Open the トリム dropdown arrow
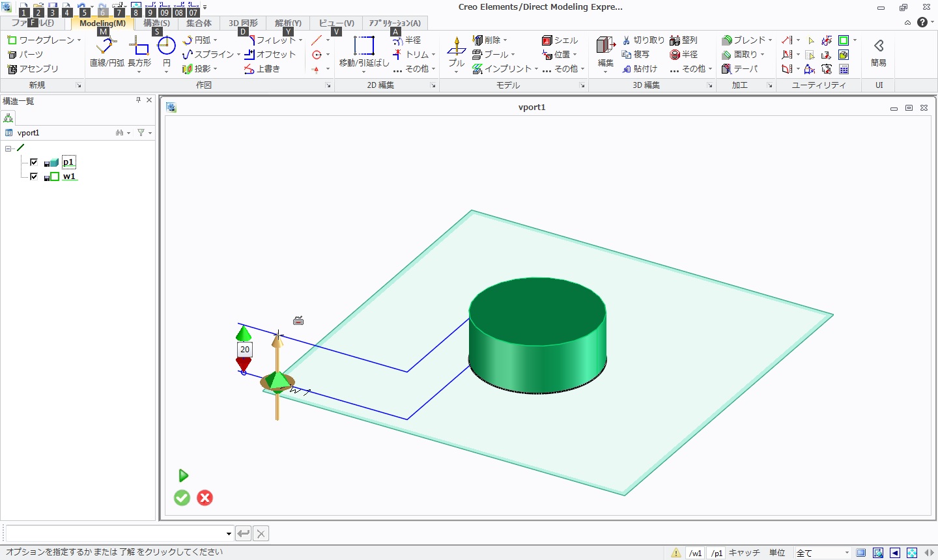938x560 pixels. 433,55
